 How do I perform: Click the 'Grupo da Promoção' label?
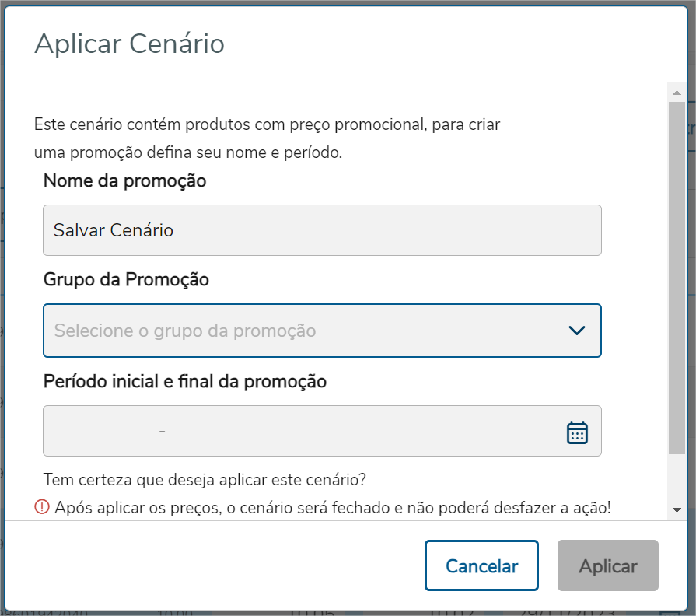coord(126,279)
